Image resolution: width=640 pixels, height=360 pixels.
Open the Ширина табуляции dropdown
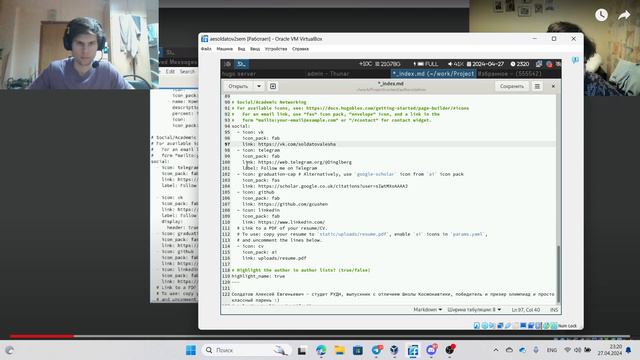[474, 310]
